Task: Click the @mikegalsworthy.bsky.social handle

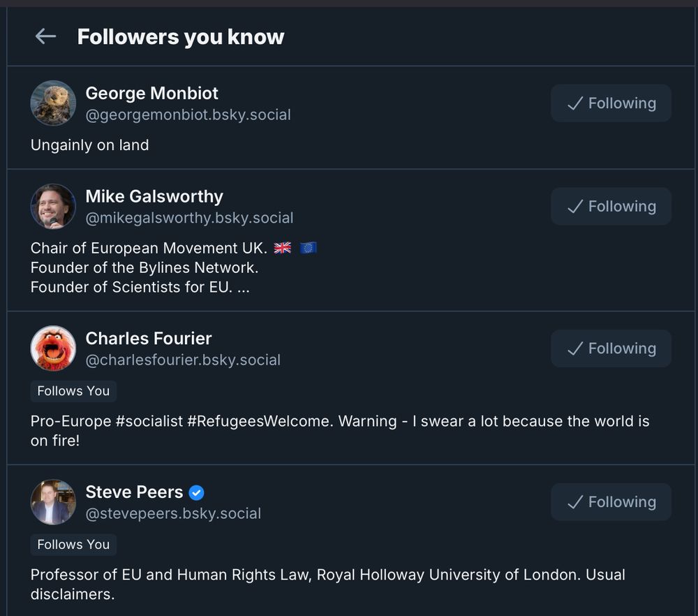Action: point(189,218)
